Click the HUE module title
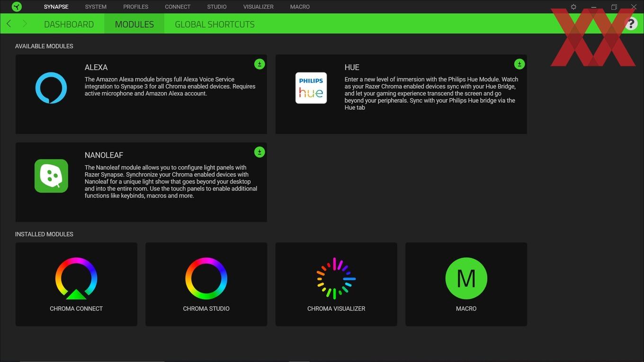This screenshot has width=644, height=362. pos(352,67)
